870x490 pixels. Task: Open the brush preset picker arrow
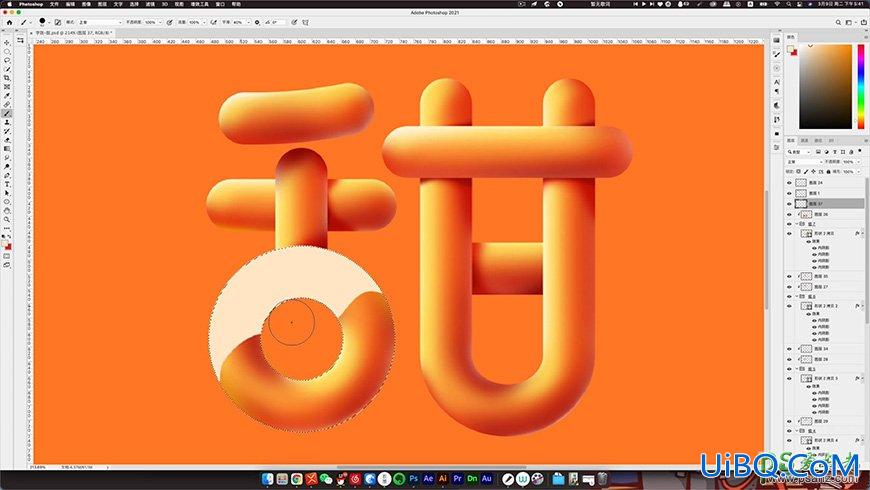point(49,23)
